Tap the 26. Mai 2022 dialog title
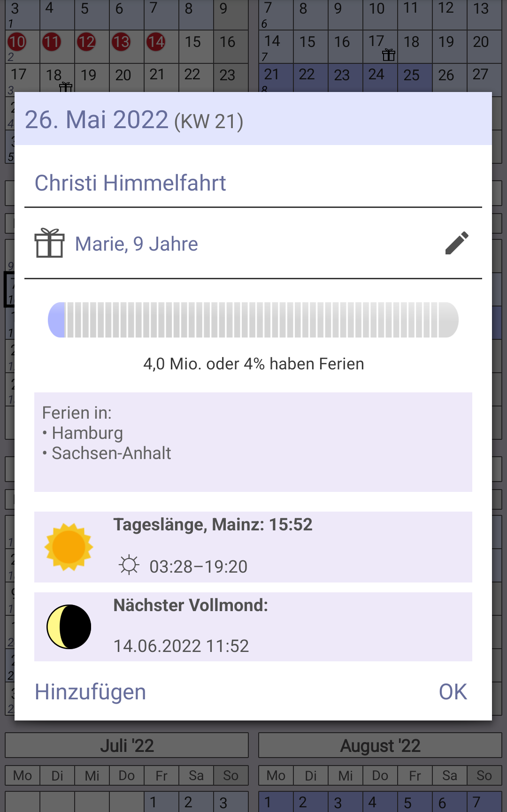Screen dimensions: 507x812 134,120
